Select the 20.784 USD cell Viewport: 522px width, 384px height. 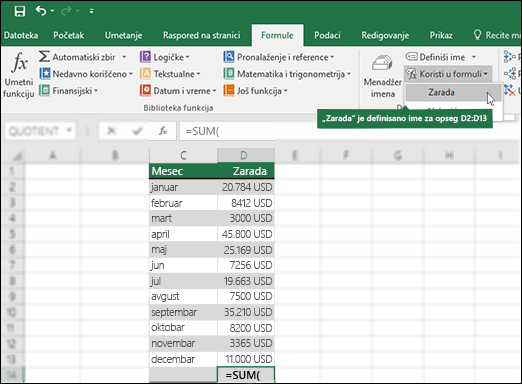(x=246, y=187)
